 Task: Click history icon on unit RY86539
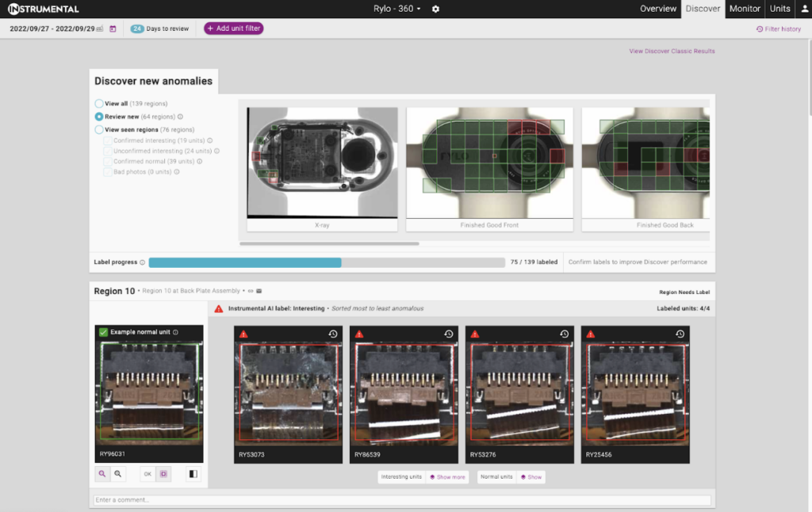[449, 334]
